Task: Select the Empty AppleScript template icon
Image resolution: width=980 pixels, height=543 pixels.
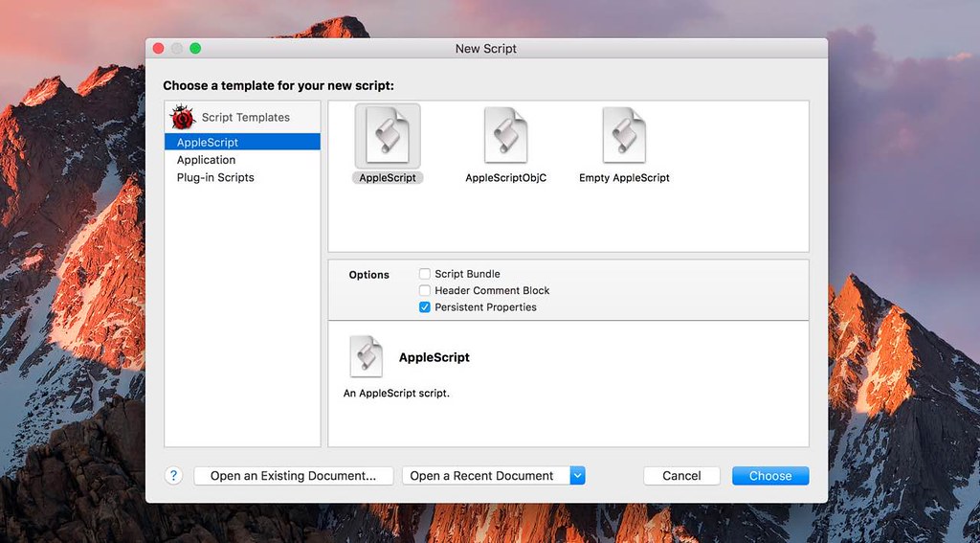Action: coord(624,135)
